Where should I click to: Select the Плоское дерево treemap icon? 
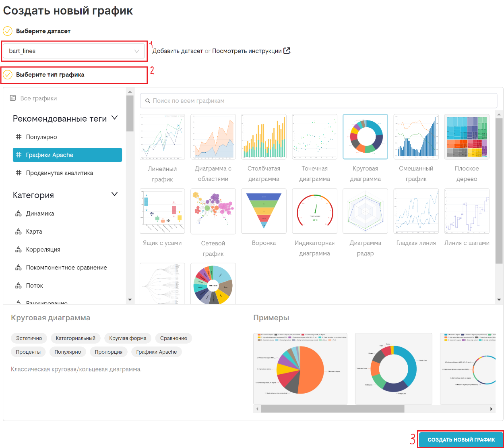467,137
